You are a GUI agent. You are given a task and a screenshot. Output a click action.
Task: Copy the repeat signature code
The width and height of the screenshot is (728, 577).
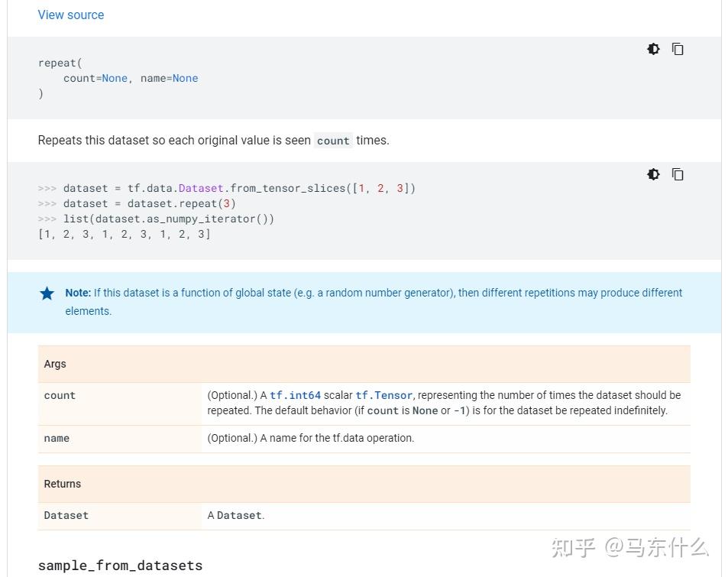click(678, 49)
